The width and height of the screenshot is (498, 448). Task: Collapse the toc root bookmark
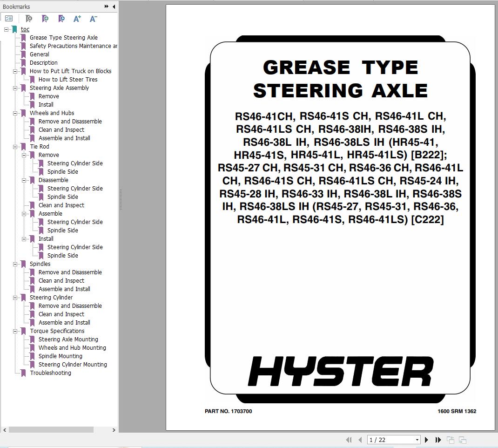6,29
